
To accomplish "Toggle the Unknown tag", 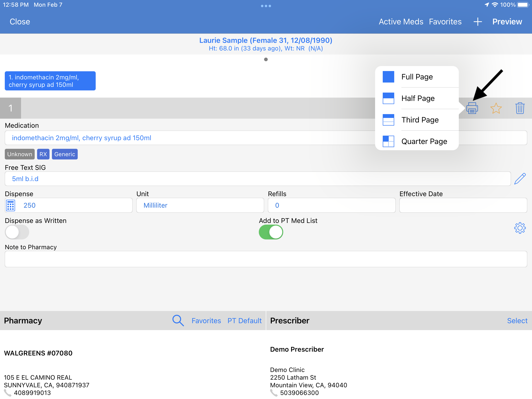I will [x=19, y=154].
